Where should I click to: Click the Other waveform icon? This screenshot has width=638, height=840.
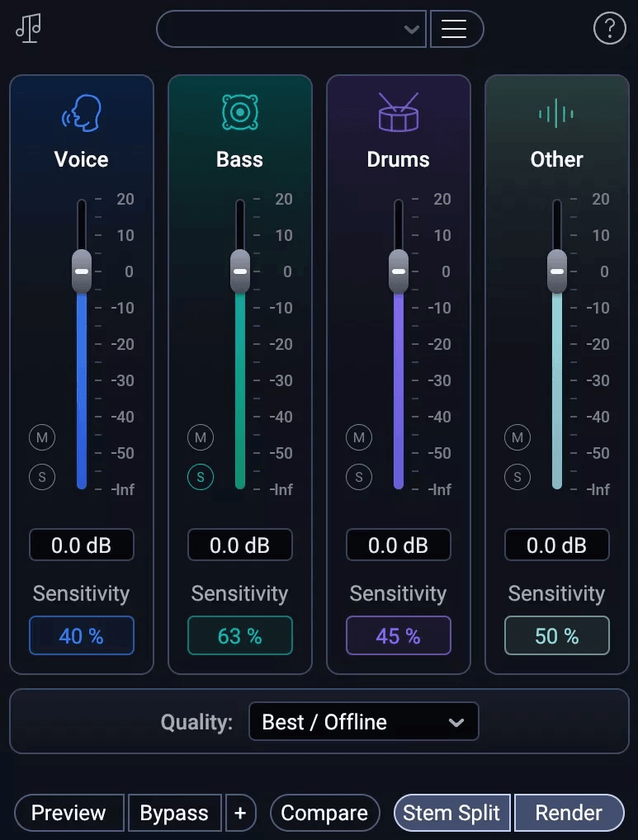pyautogui.click(x=556, y=114)
